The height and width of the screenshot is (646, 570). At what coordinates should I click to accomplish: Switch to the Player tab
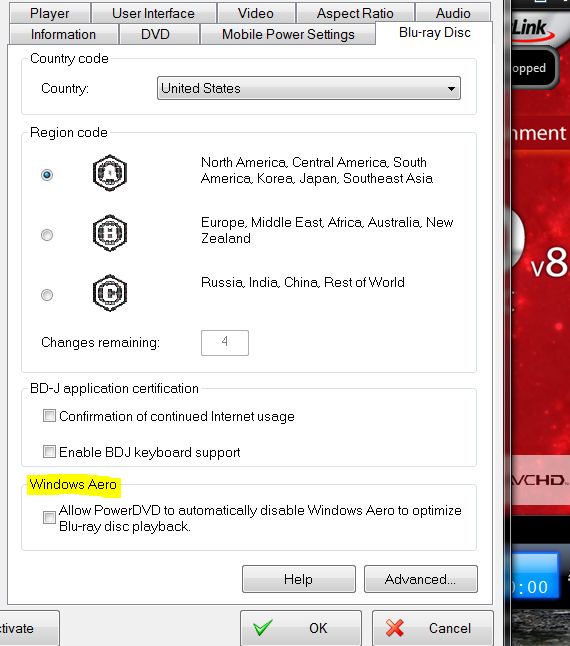pos(50,13)
